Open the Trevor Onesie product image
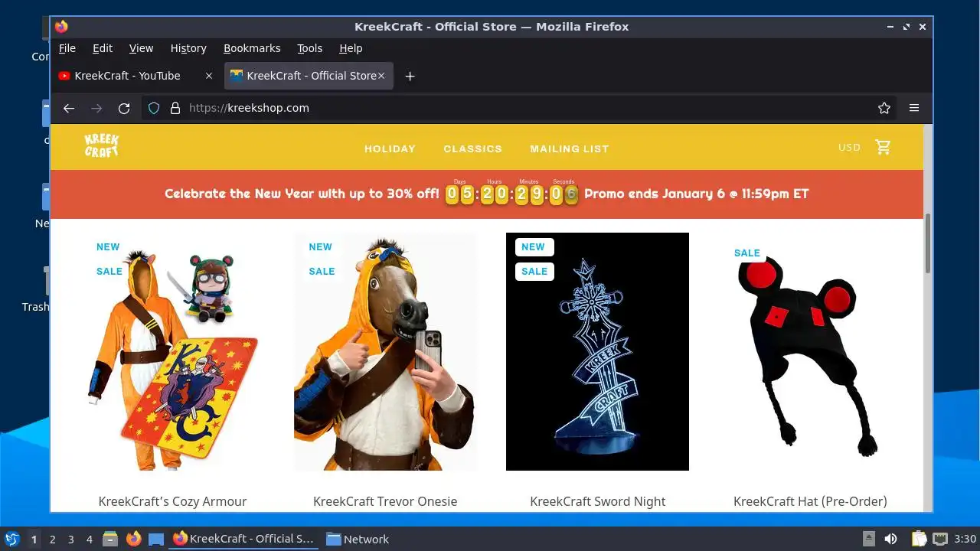 click(x=385, y=351)
